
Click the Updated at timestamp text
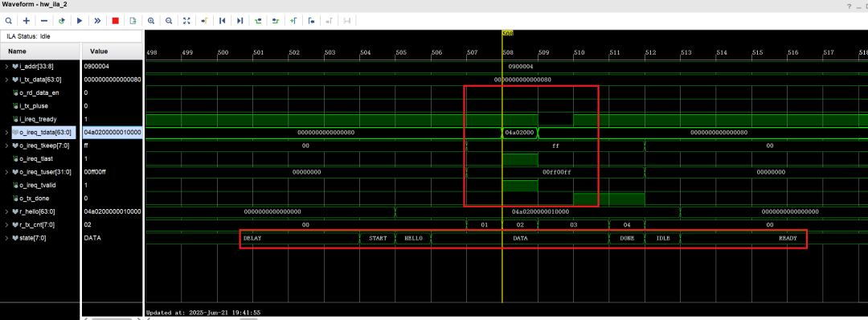(203, 312)
